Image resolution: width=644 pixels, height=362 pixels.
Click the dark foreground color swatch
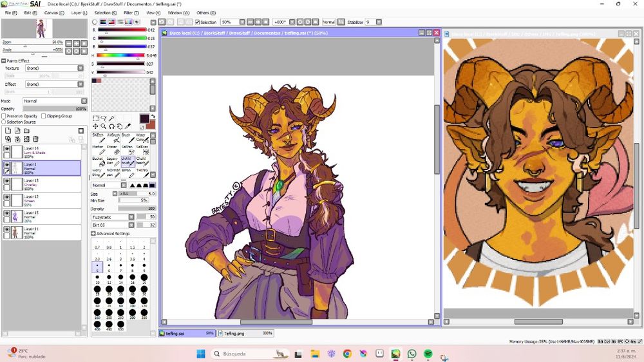[x=144, y=119]
